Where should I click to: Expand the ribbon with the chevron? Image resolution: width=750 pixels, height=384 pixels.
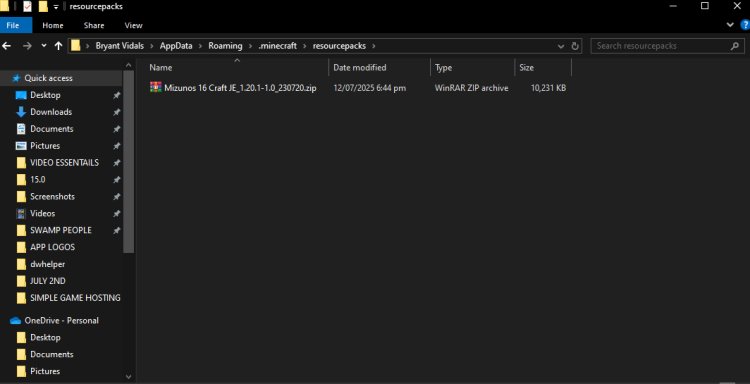(730, 25)
